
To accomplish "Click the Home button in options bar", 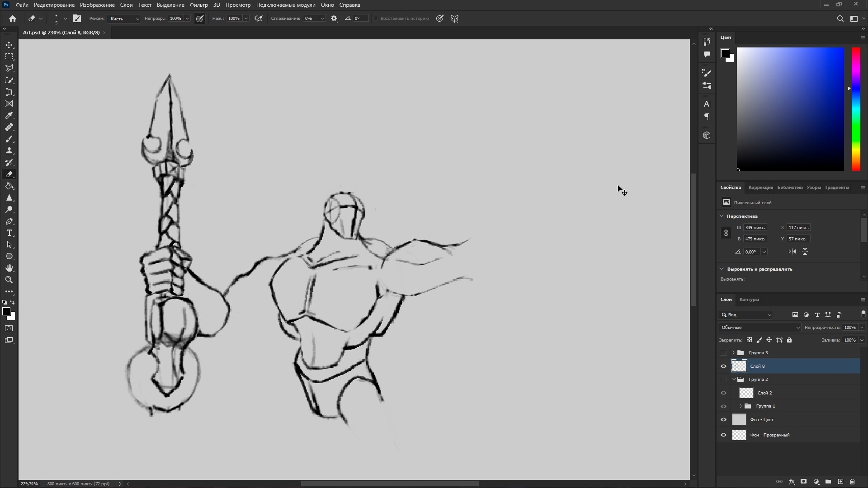I will click(13, 19).
